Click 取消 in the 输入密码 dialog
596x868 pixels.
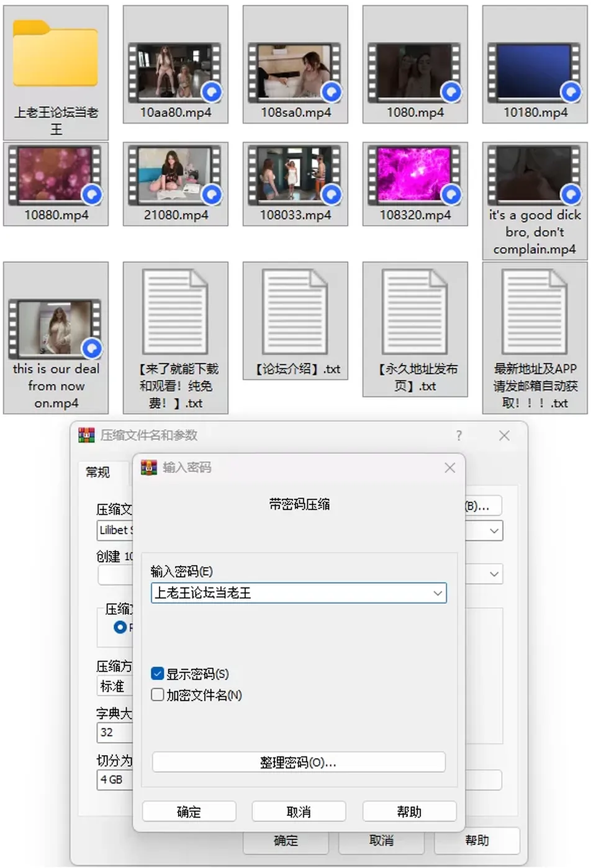[x=299, y=812]
